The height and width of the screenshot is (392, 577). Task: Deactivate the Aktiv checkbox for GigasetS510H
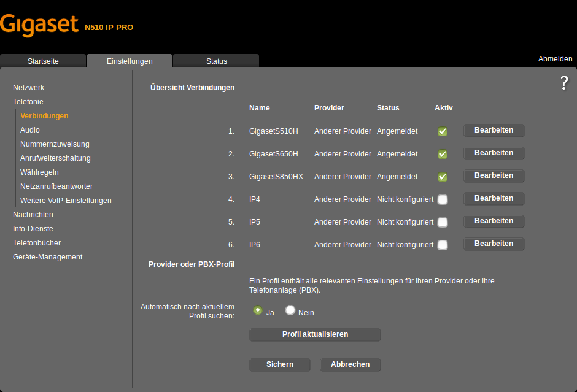click(443, 131)
